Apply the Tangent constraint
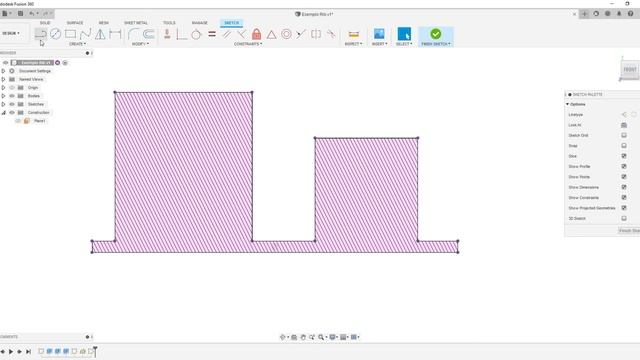 click(196, 34)
